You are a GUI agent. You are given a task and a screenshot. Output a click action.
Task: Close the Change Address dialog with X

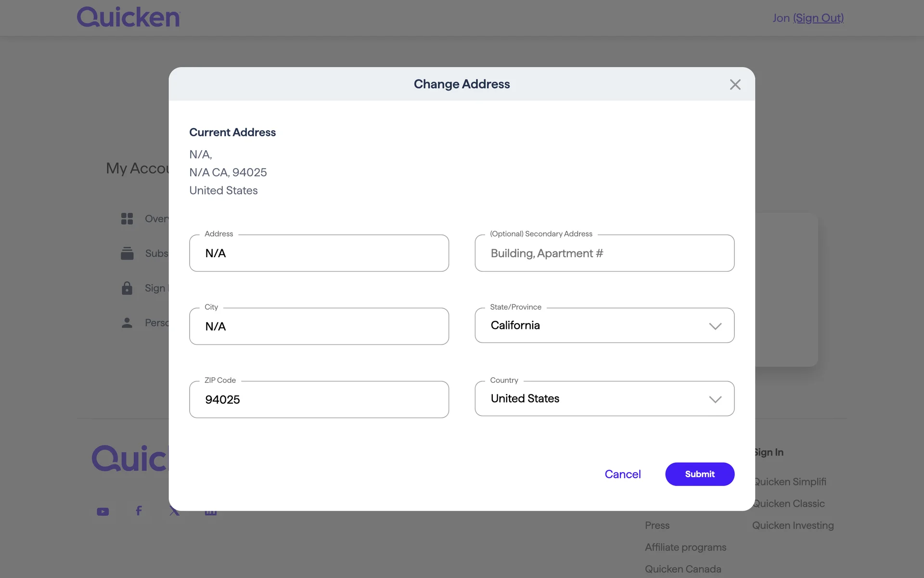point(735,85)
